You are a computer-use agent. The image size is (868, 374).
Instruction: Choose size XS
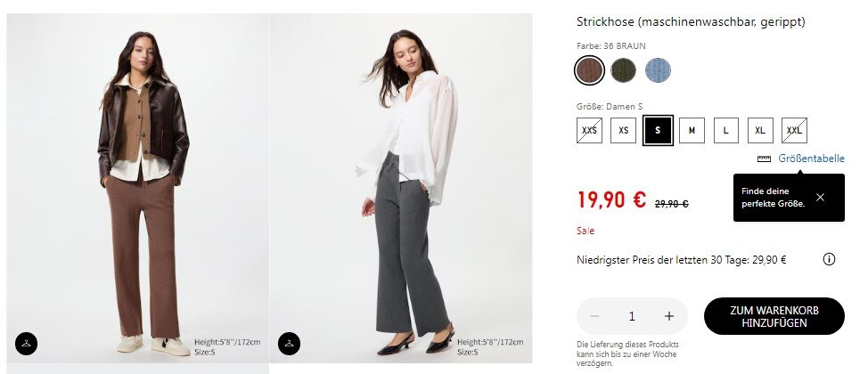tap(624, 131)
